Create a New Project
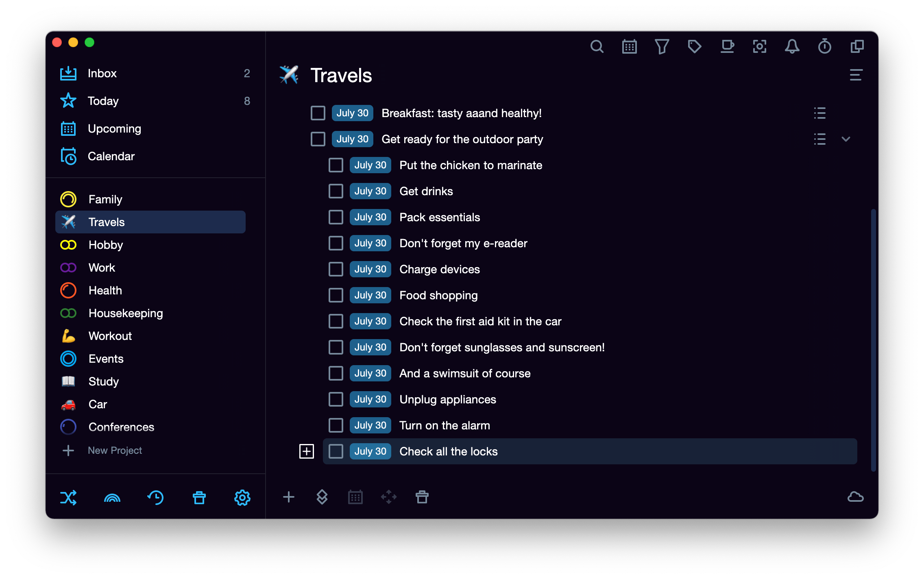Screen dimensions: 924x579 pyautogui.click(x=102, y=451)
